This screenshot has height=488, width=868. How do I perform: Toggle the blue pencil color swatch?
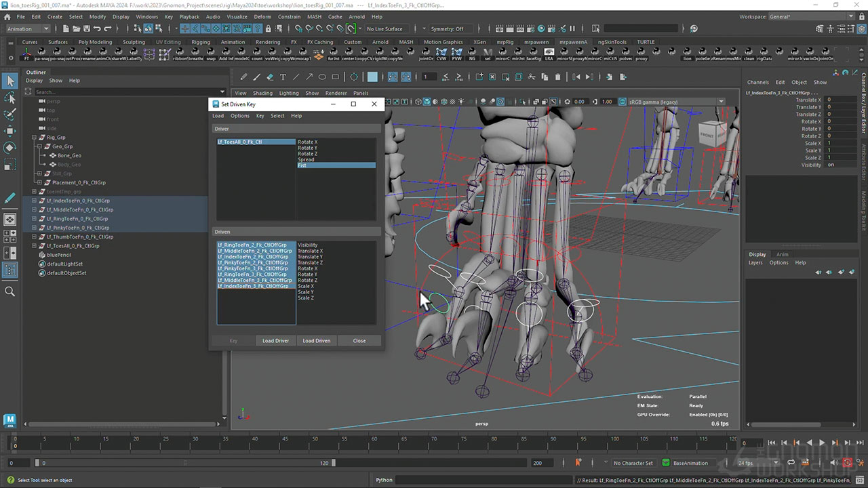coord(372,77)
